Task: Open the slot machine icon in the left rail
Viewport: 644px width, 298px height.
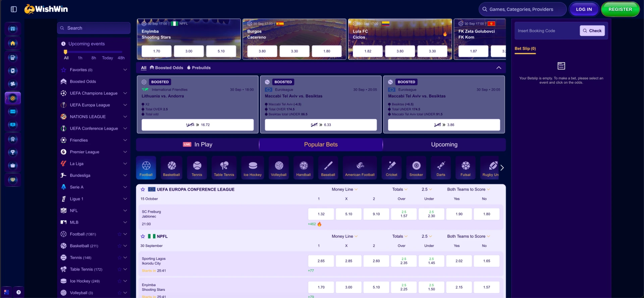Action: [13, 58]
